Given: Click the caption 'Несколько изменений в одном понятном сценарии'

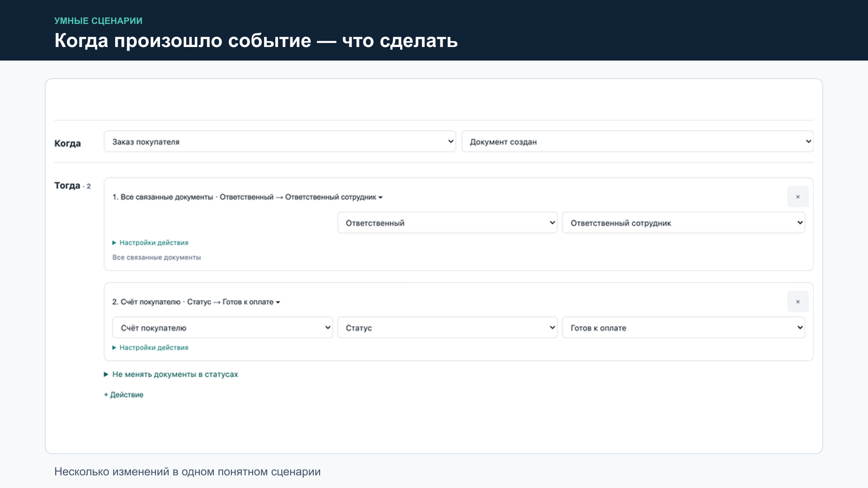Looking at the screenshot, I should (x=187, y=472).
